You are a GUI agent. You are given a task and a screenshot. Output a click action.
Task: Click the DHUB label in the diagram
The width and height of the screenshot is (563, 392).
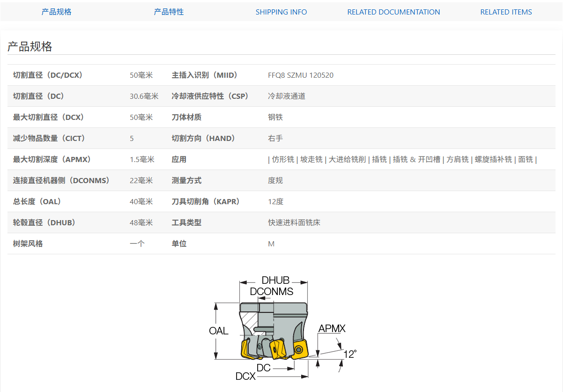275,281
